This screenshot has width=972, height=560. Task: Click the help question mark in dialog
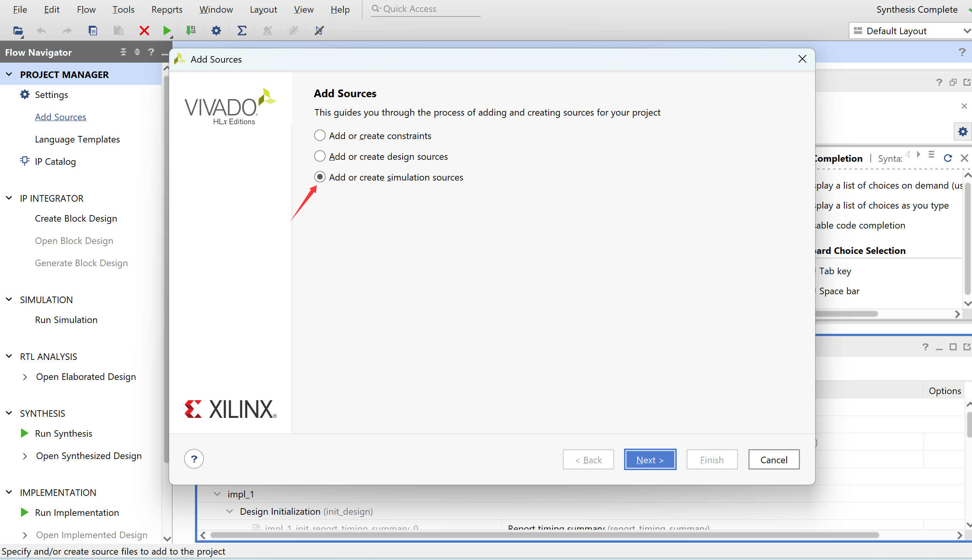pos(194,459)
